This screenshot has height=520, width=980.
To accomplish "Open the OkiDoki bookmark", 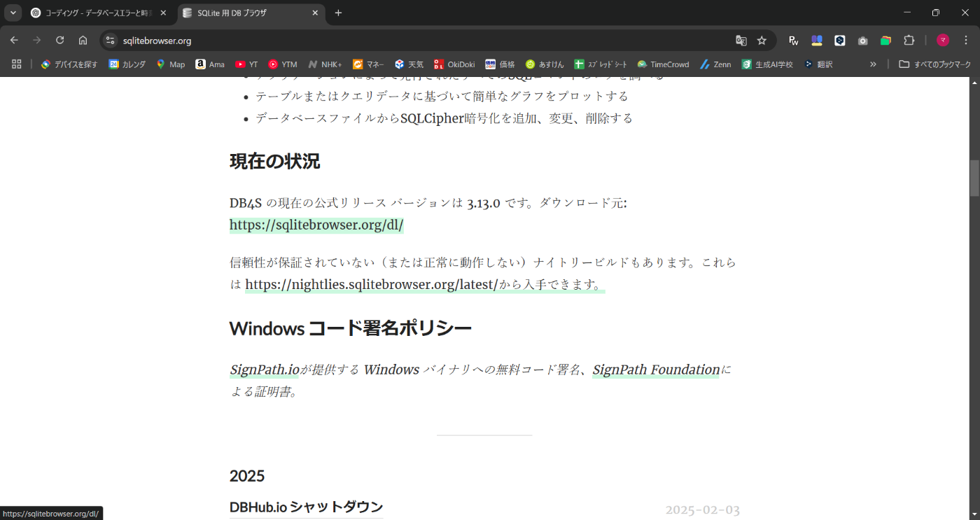I will pyautogui.click(x=455, y=64).
